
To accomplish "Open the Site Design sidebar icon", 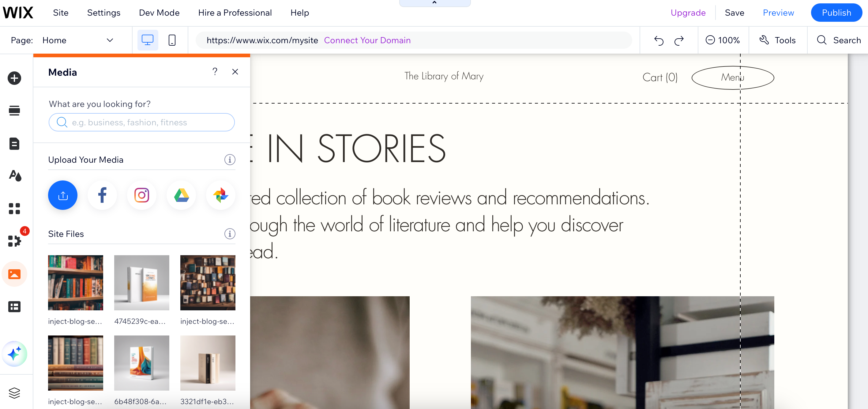I will (x=15, y=176).
